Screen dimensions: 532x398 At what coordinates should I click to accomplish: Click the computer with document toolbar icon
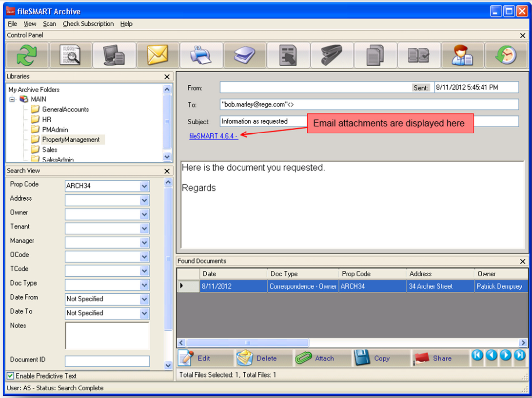[x=114, y=55]
